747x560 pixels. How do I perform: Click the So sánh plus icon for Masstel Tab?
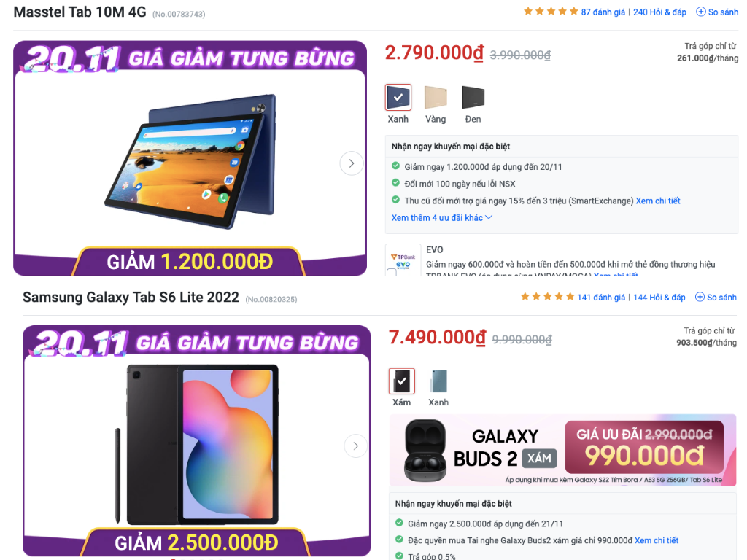pyautogui.click(x=701, y=12)
